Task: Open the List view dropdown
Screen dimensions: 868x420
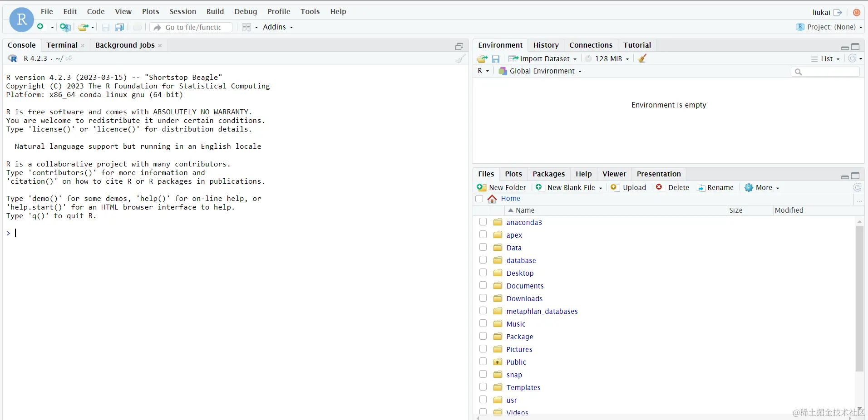Action: click(826, 59)
